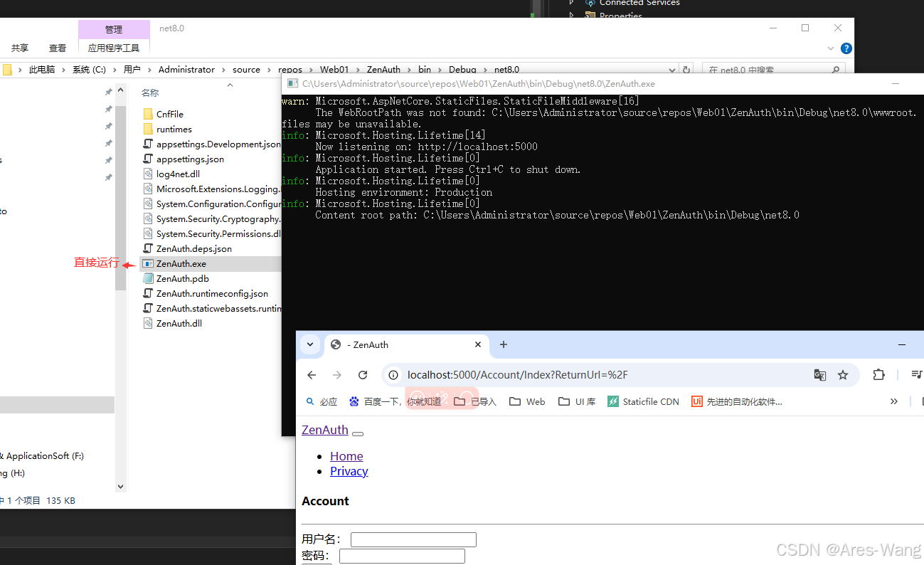The image size is (924, 565).
Task: View site information icon in address bar
Action: coord(393,375)
